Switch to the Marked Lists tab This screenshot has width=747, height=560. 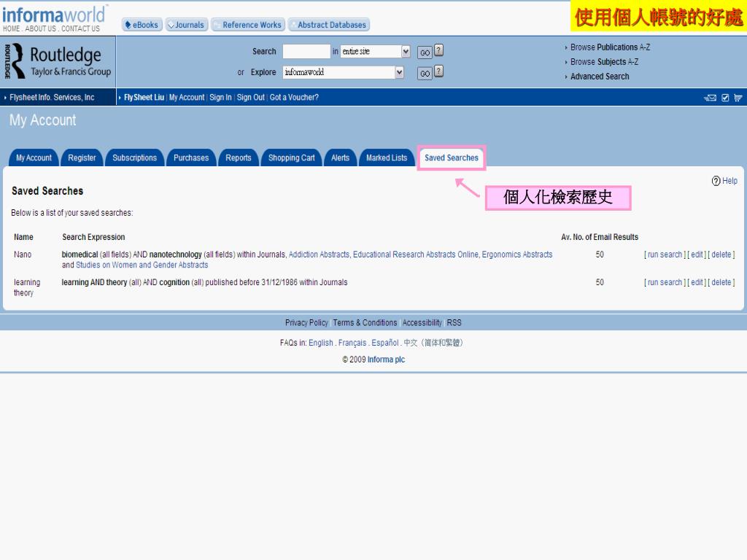pyautogui.click(x=387, y=157)
